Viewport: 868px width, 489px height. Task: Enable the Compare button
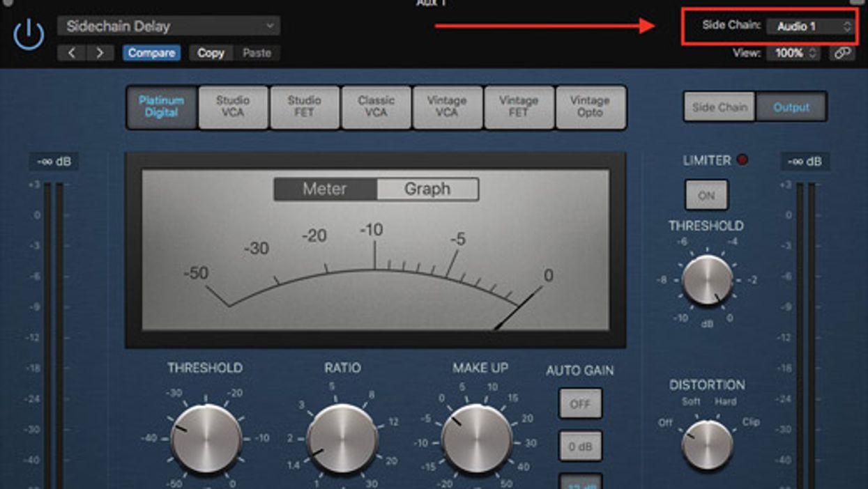[151, 53]
